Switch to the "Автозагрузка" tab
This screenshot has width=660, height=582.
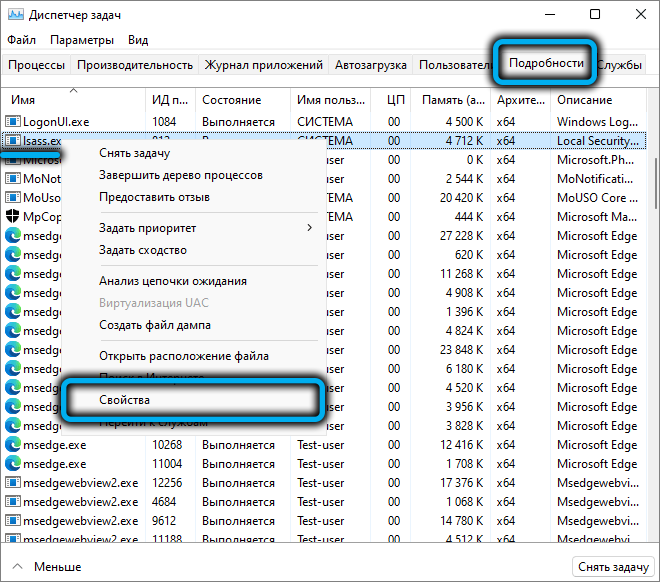[371, 65]
